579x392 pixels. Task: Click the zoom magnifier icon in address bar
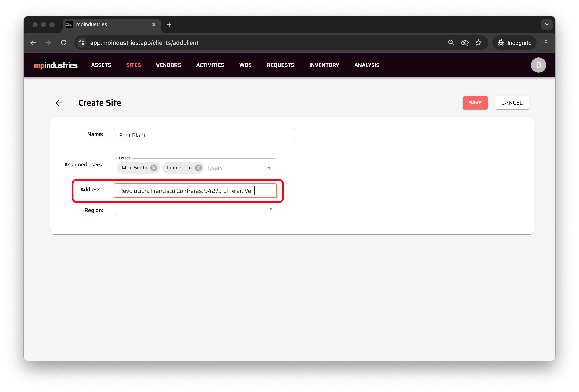451,43
